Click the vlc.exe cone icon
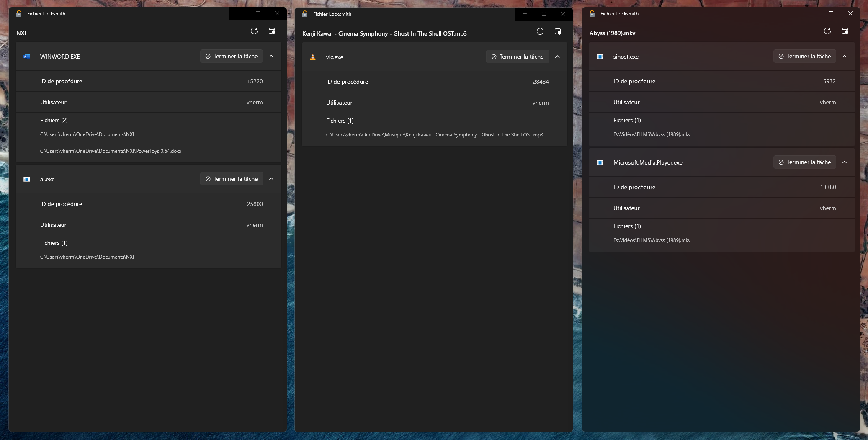This screenshot has height=440, width=868. (x=313, y=57)
